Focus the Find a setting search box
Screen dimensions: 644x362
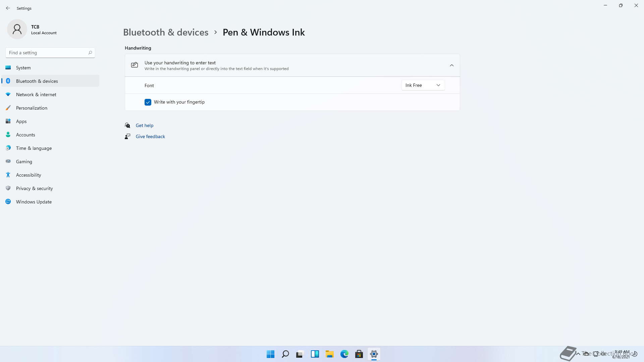[50, 53]
